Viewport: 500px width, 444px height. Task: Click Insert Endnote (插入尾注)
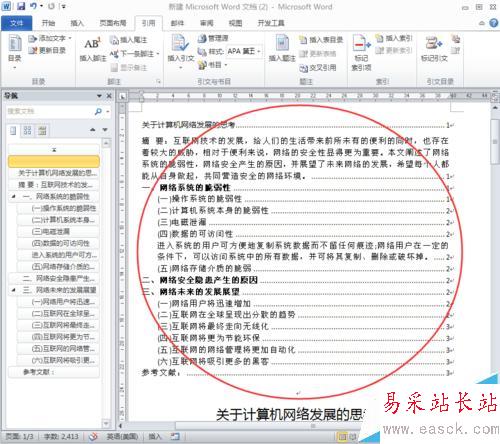[128, 40]
